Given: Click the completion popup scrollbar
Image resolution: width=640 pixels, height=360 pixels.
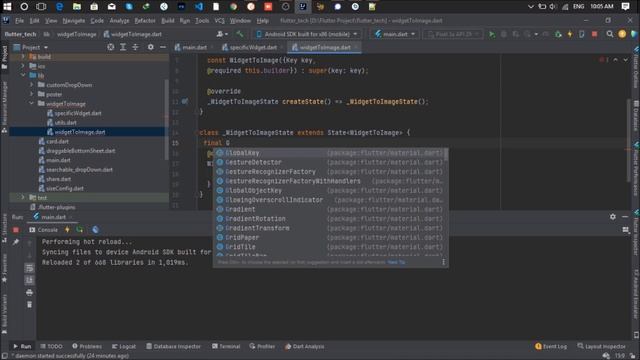Looking at the screenshot, I should coord(446,155).
